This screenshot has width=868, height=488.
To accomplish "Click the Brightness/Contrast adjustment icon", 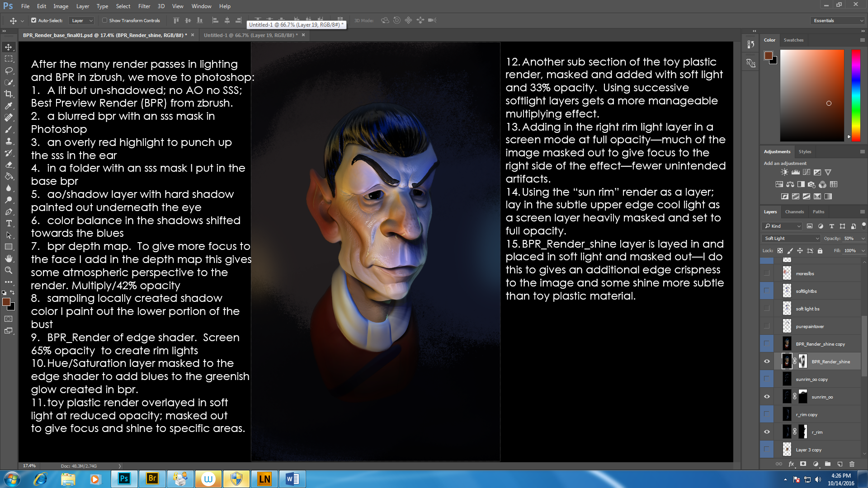I will 784,172.
